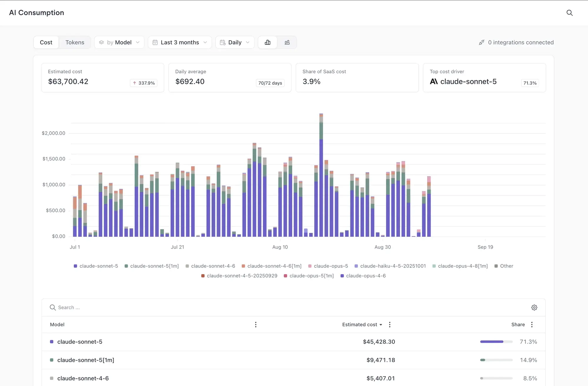
Task: Toggle claude-sonnet-5[1m] legend series
Action: click(152, 266)
